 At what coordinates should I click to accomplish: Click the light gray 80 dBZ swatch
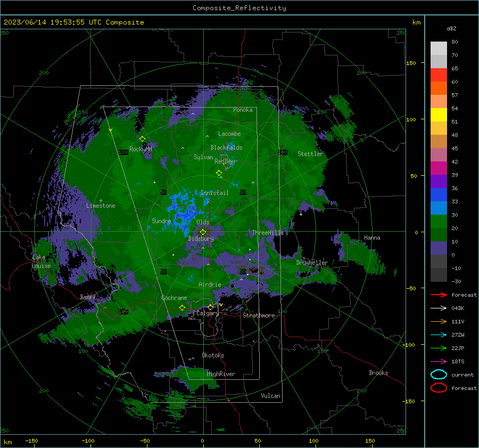439,48
